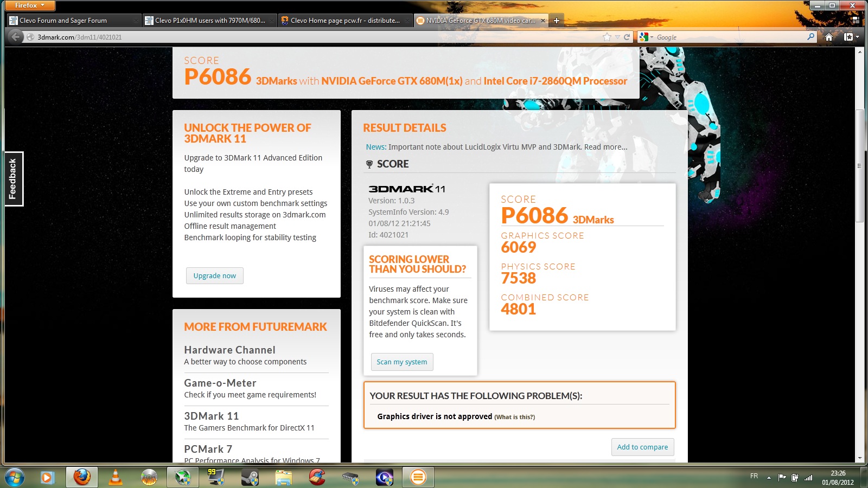Click the Firefox taskbar icon

click(82, 477)
